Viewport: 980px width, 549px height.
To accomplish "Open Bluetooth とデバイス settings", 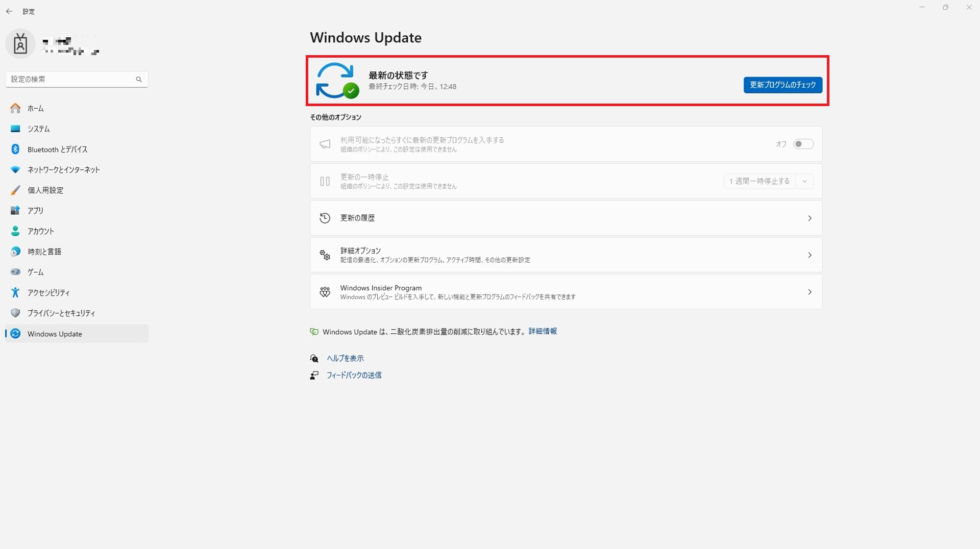I will click(x=77, y=149).
